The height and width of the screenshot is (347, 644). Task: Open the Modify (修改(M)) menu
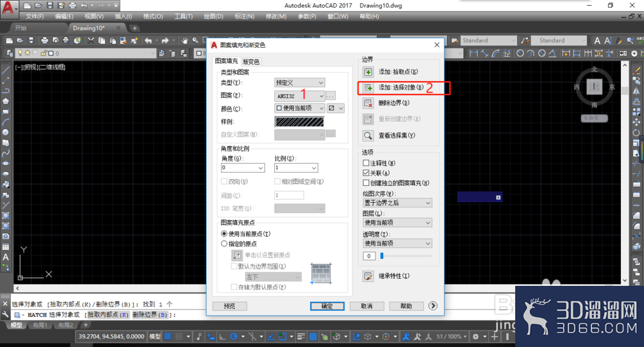pyautogui.click(x=276, y=17)
